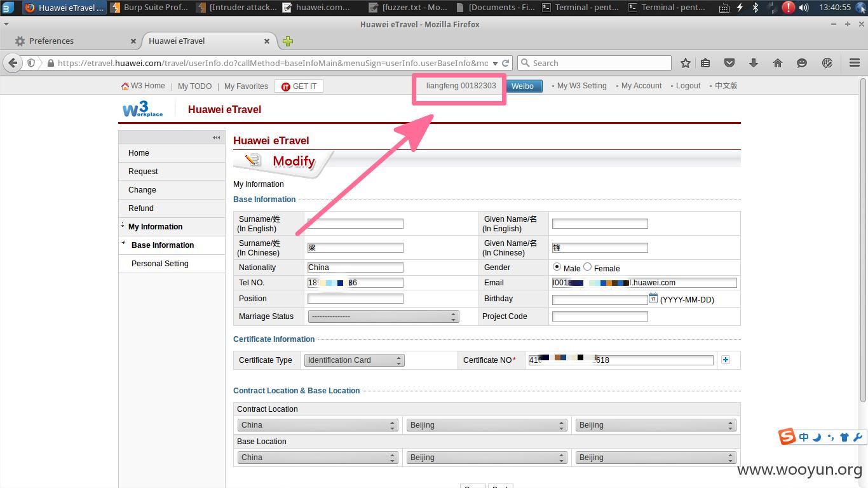The height and width of the screenshot is (488, 868).
Task: Expand My Information in the sidebar
Action: 172,227
